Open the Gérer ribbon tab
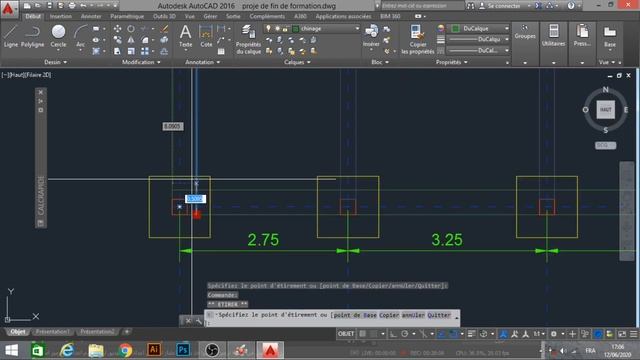 pyautogui.click(x=210, y=16)
